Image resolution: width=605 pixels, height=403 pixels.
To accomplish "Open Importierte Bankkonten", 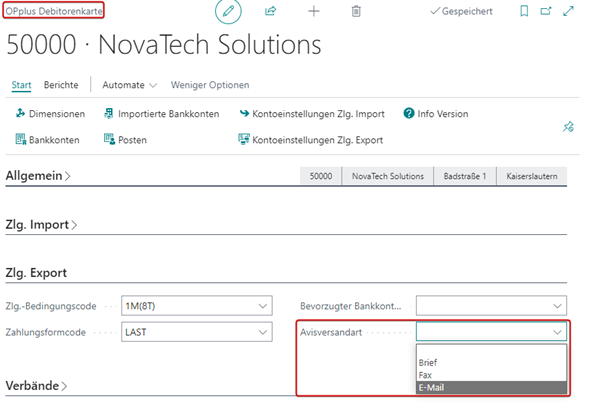I will pos(162,113).
